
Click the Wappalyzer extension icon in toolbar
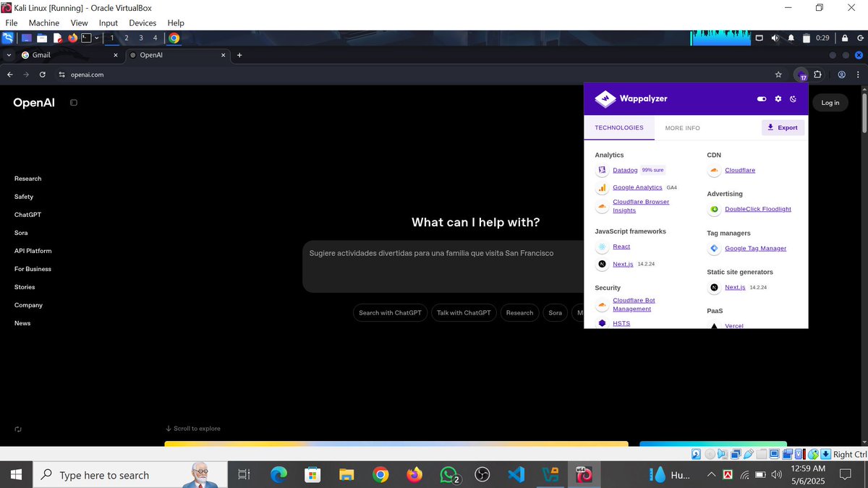tap(800, 74)
